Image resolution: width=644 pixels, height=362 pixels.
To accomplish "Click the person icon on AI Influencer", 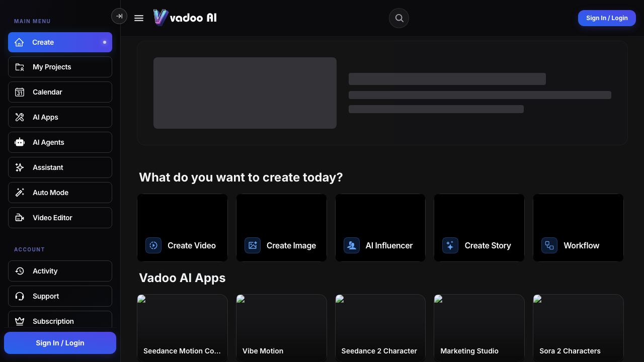I will point(352,245).
